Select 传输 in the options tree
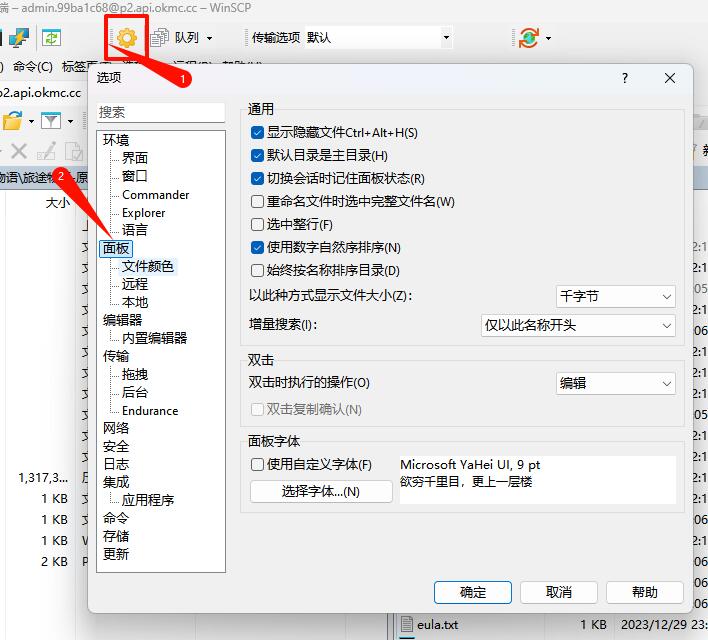708x640 pixels. click(116, 356)
